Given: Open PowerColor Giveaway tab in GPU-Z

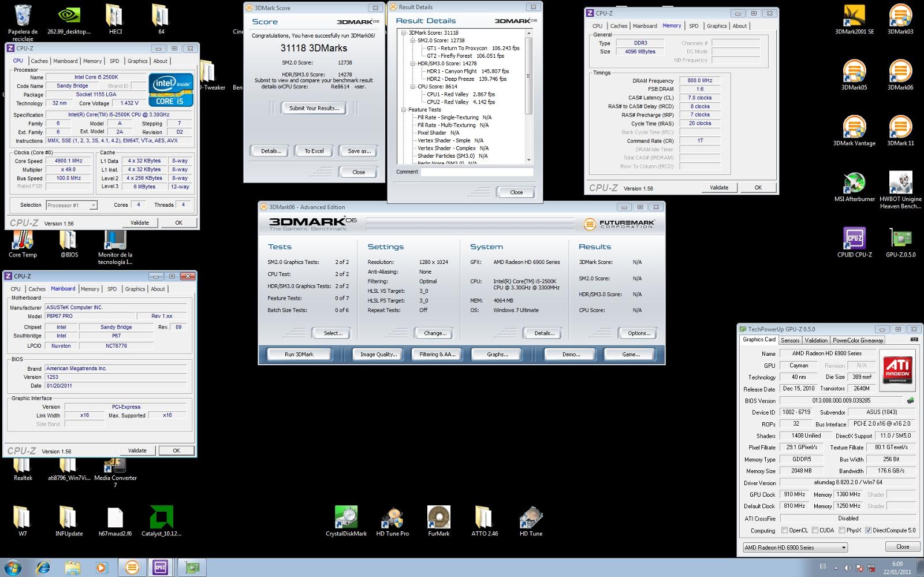Looking at the screenshot, I should point(858,340).
